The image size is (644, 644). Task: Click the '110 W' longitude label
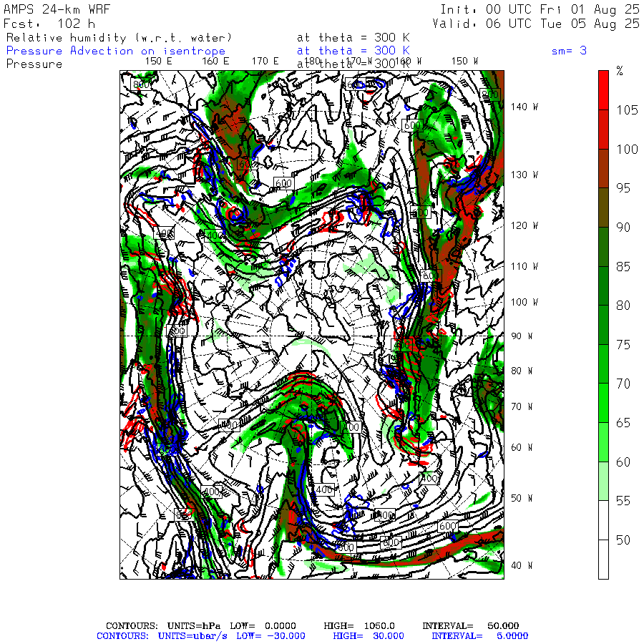525,267
